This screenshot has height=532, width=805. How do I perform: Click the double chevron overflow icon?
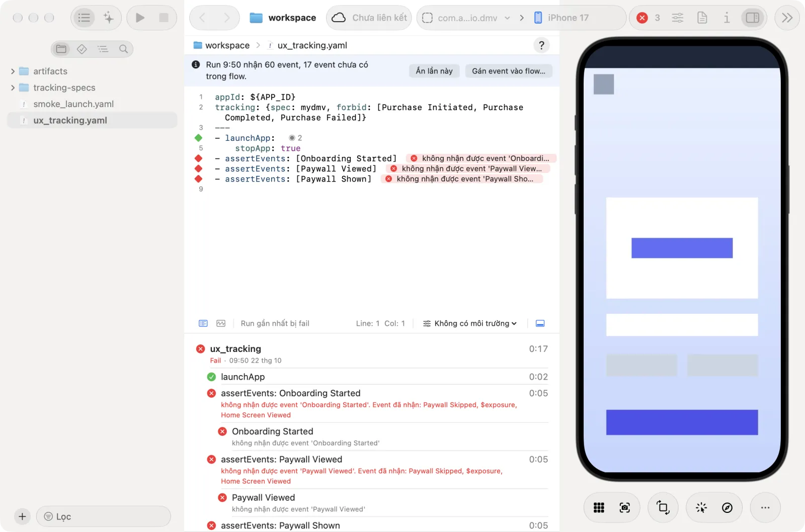pyautogui.click(x=787, y=18)
